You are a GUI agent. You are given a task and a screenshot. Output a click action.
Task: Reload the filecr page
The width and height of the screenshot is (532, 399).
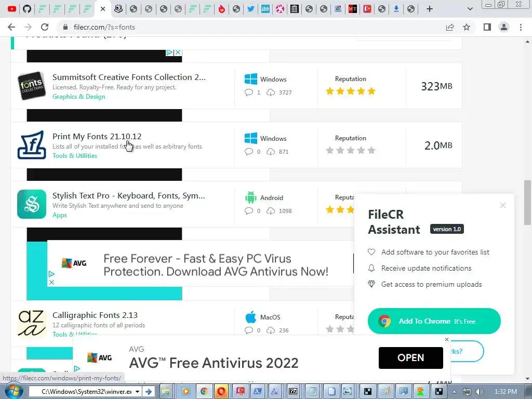(x=45, y=27)
